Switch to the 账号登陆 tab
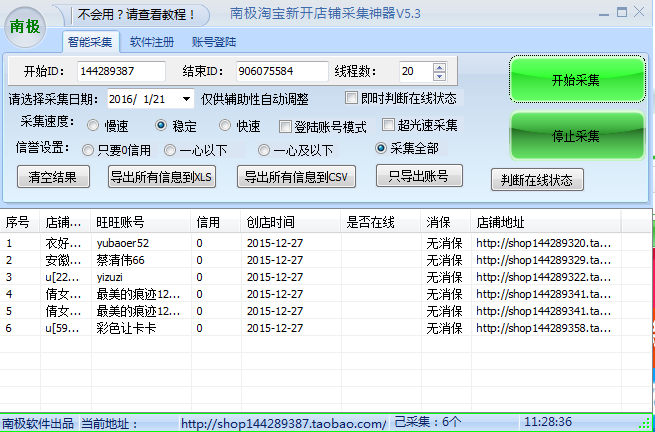This screenshot has height=432, width=655. click(x=212, y=42)
